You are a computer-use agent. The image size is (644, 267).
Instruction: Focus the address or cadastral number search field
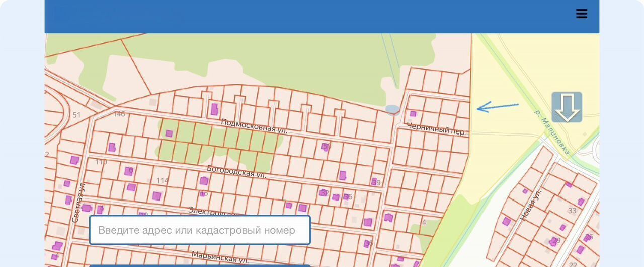pos(200,230)
